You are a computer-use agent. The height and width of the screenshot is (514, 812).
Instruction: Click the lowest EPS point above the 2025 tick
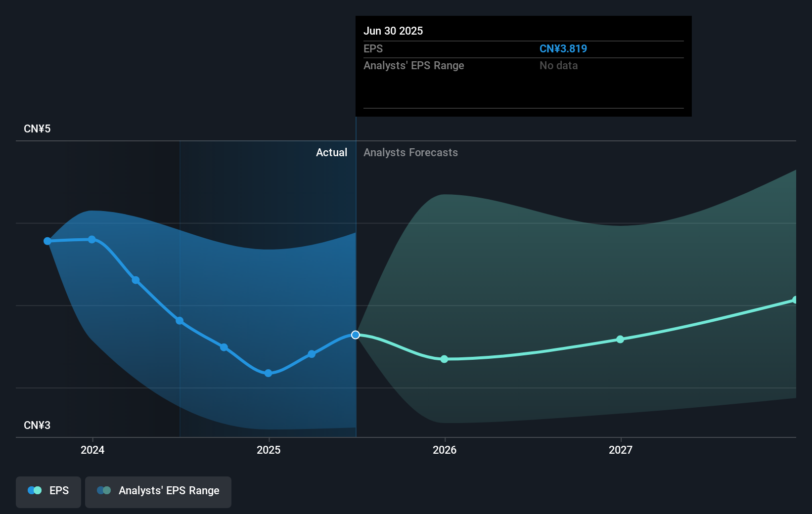[x=268, y=373]
